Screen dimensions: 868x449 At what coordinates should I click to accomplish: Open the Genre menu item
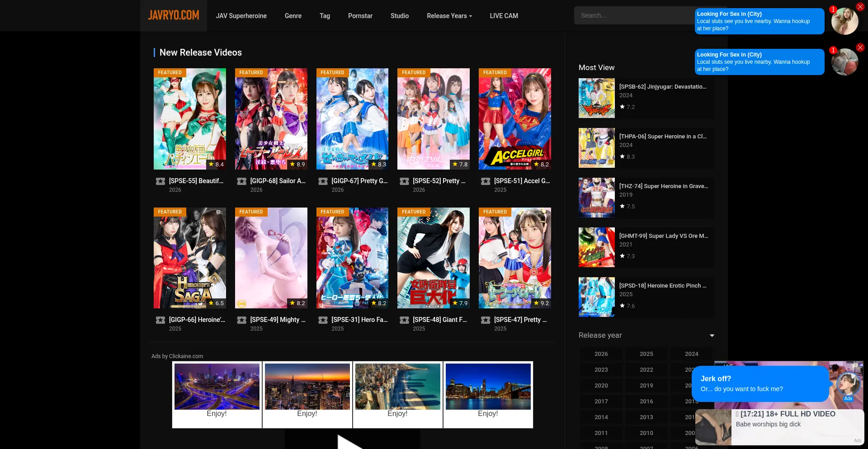coord(293,16)
